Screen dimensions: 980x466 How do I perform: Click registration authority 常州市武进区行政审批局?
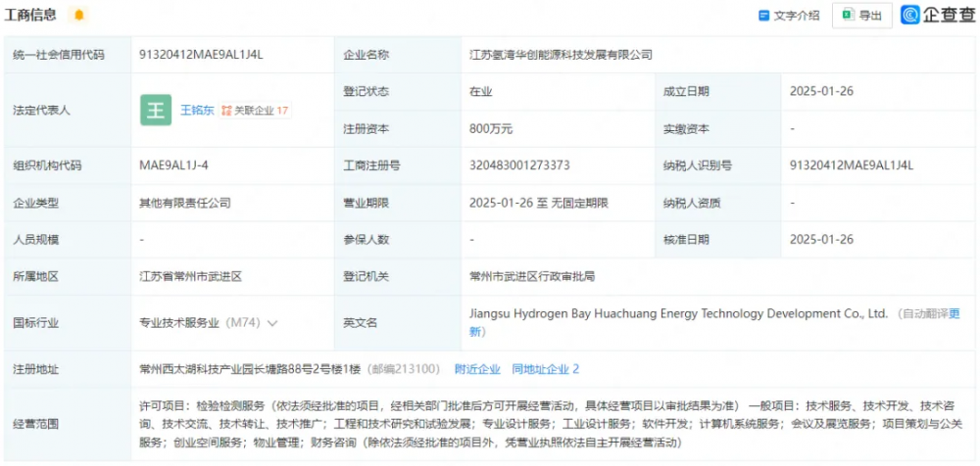click(x=532, y=276)
